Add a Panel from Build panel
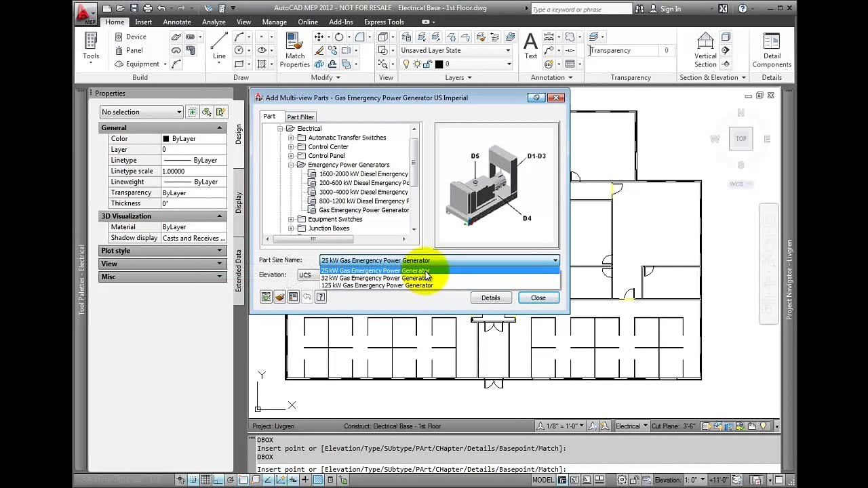This screenshot has width=868, height=488. (x=129, y=50)
